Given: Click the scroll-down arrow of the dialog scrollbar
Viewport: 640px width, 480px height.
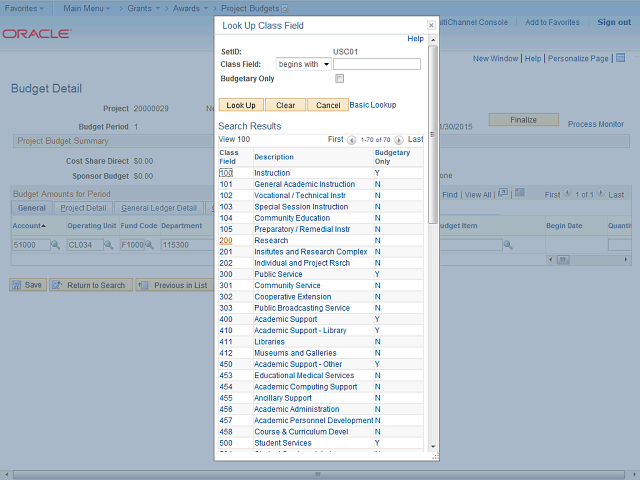Looking at the screenshot, I should click(x=432, y=447).
